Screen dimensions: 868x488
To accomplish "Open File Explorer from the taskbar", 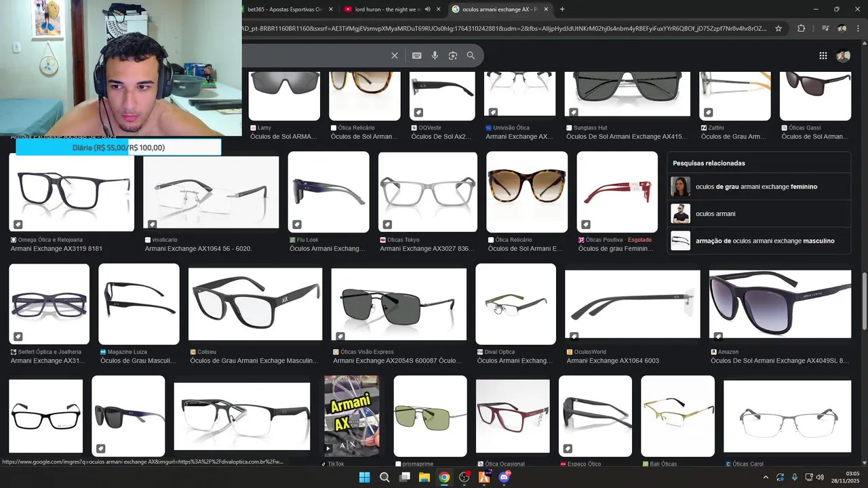I will click(x=425, y=477).
